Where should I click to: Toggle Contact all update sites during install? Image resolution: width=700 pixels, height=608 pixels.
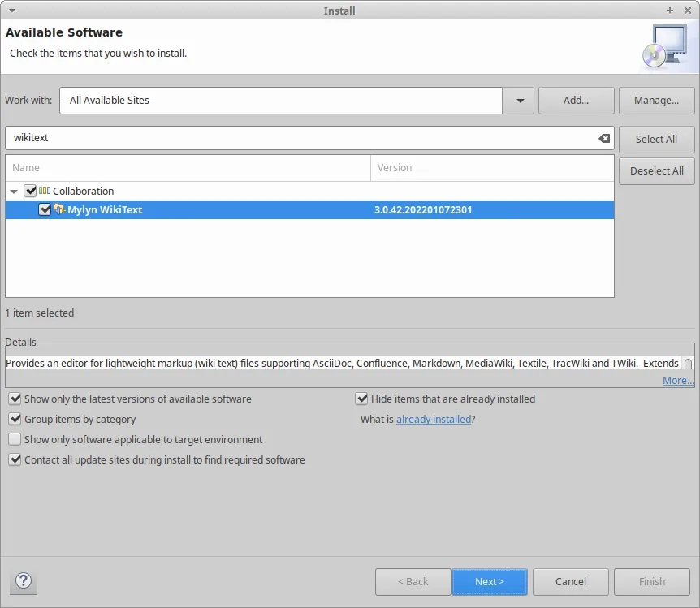[15, 459]
